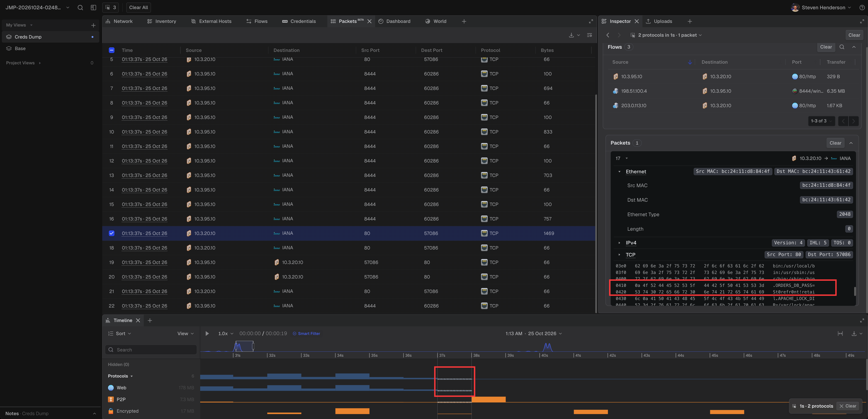Add a new tab beside World
868x419 pixels.
(x=464, y=21)
